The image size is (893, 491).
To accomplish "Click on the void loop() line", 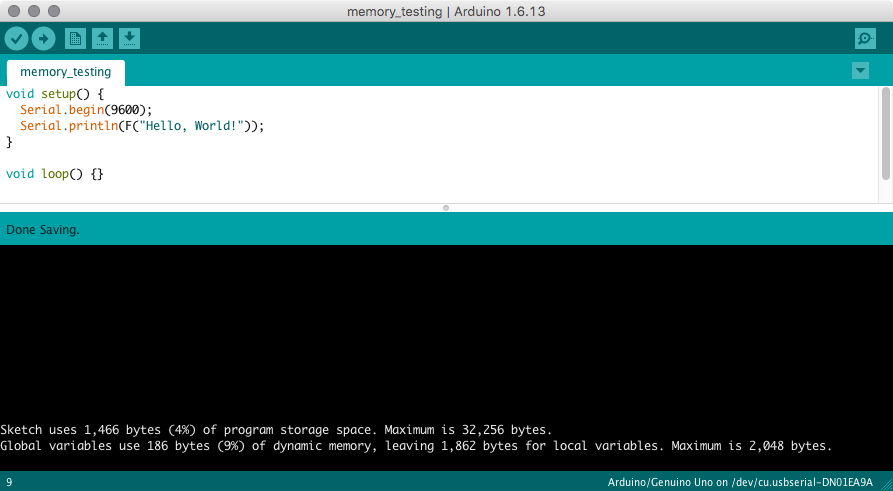I will point(54,174).
